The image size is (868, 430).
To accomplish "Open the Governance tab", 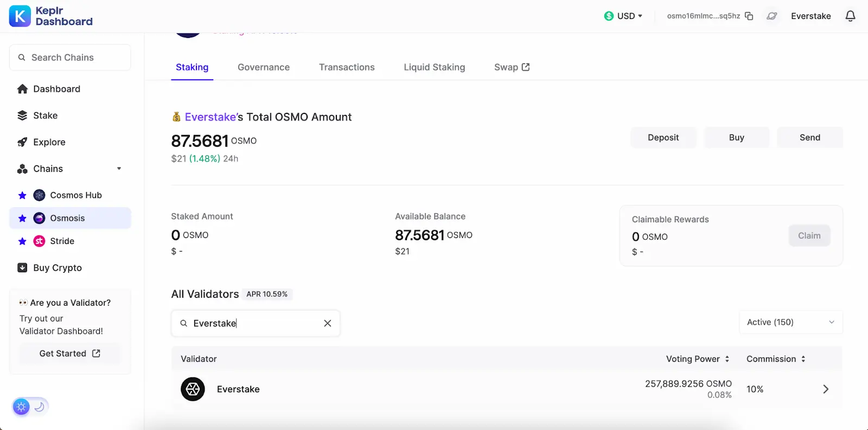I will (x=264, y=67).
